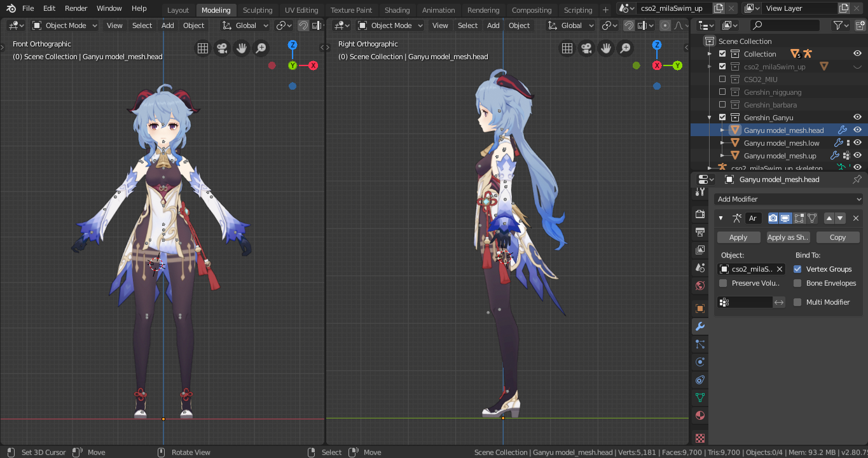This screenshot has width=868, height=458.
Task: Open the Modifier properties wrench tab
Action: coord(699,326)
